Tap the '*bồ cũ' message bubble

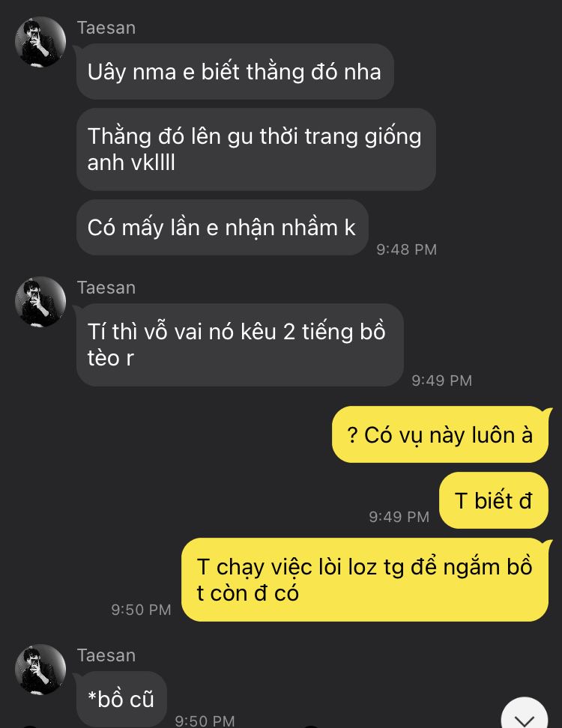[x=121, y=700]
